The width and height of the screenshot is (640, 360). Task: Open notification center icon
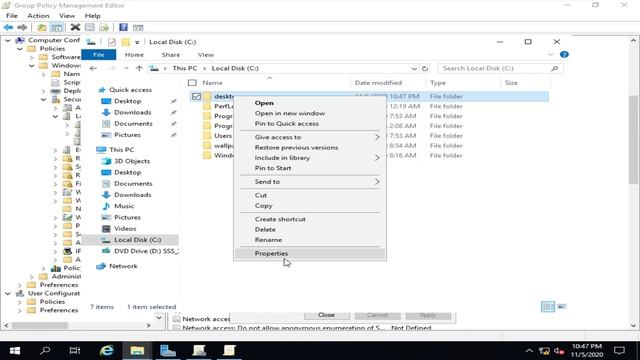(x=619, y=351)
